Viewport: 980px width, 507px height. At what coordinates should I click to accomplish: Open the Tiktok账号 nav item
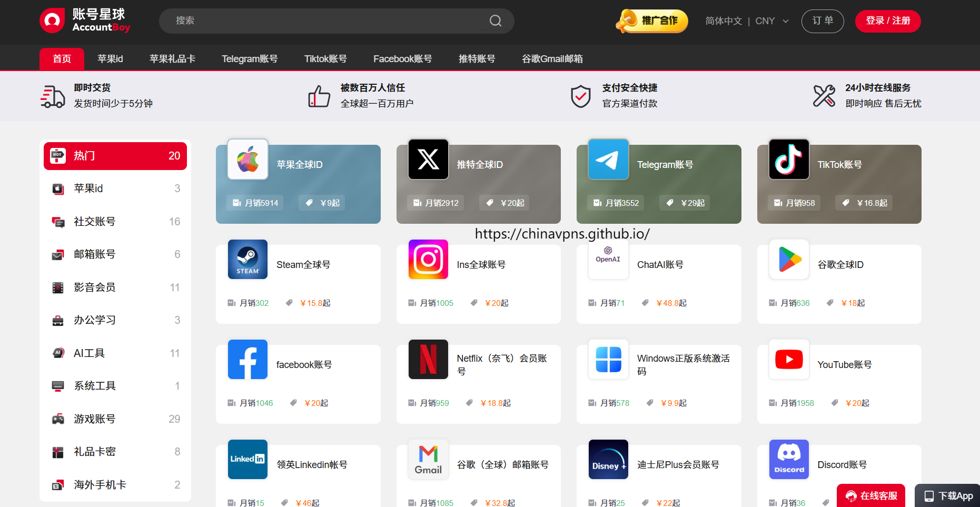(x=325, y=59)
